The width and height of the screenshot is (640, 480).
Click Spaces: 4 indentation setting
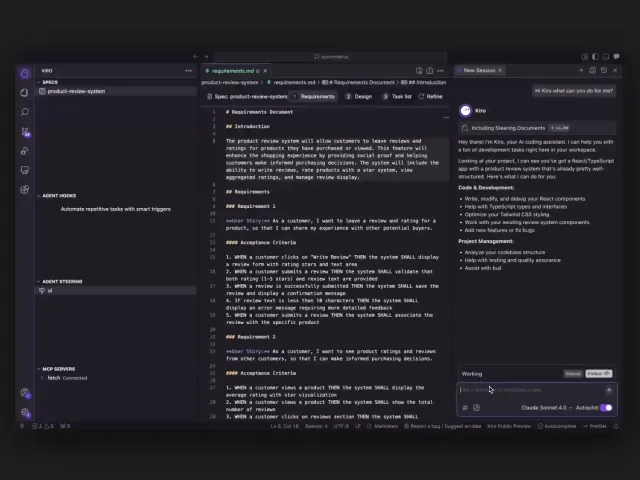316,426
